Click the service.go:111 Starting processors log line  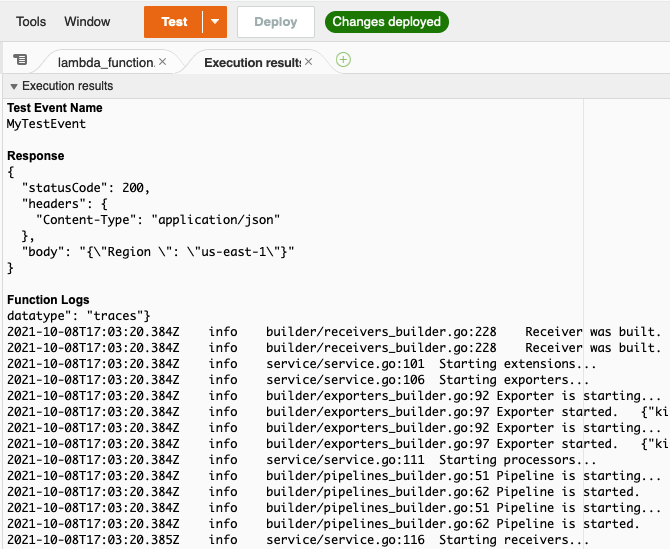(301, 460)
